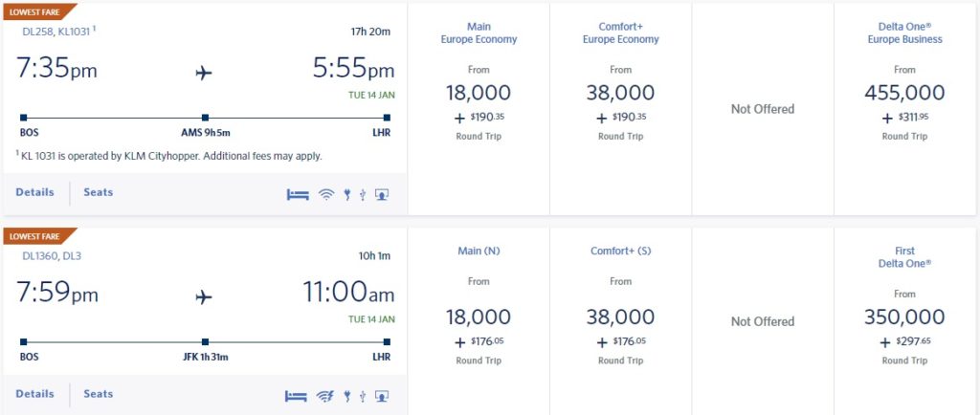Screen dimensions: 980x415
Task: Open Seats for the 7:35pm Amsterdam connection
Action: tap(98, 192)
